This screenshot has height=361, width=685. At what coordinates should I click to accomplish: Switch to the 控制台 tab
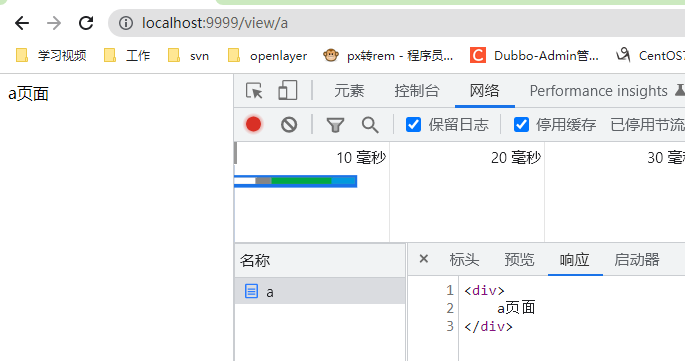(416, 91)
